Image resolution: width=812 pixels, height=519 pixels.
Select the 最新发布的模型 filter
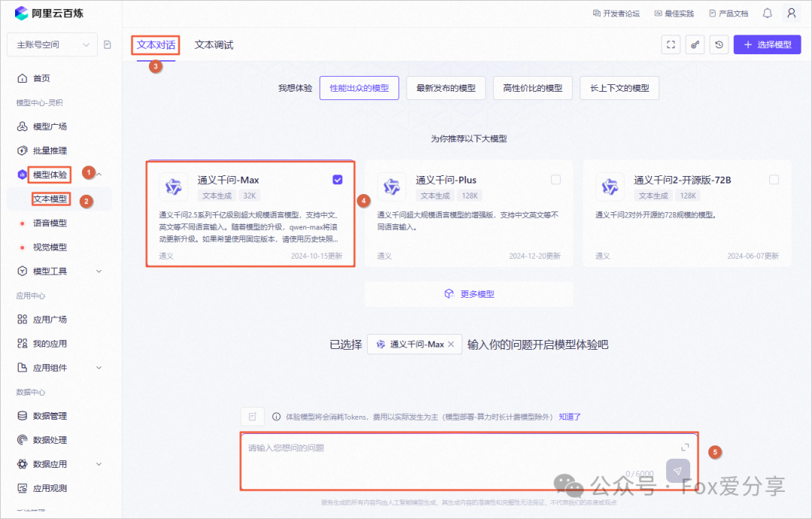(446, 88)
